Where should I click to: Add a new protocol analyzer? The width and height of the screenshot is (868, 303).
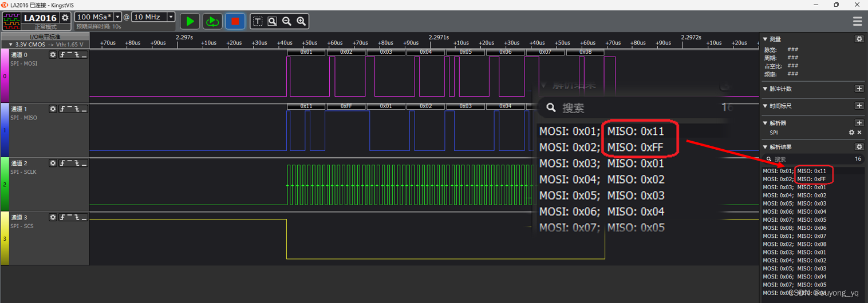coord(859,123)
